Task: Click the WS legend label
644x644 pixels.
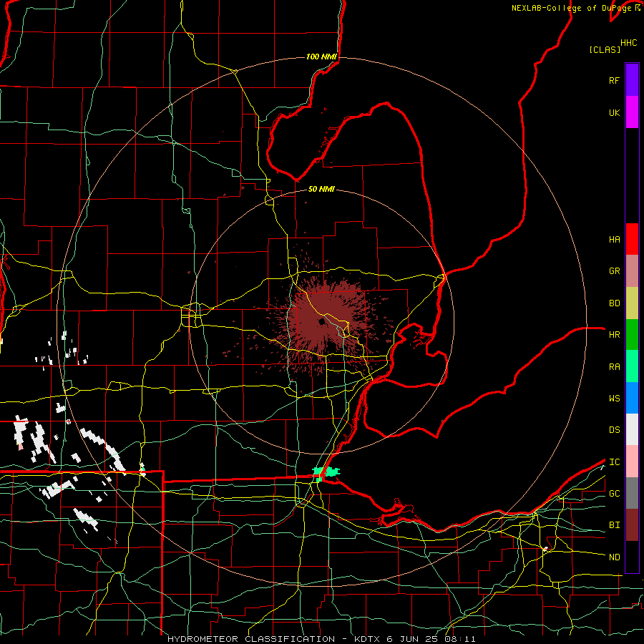Action: 615,398
